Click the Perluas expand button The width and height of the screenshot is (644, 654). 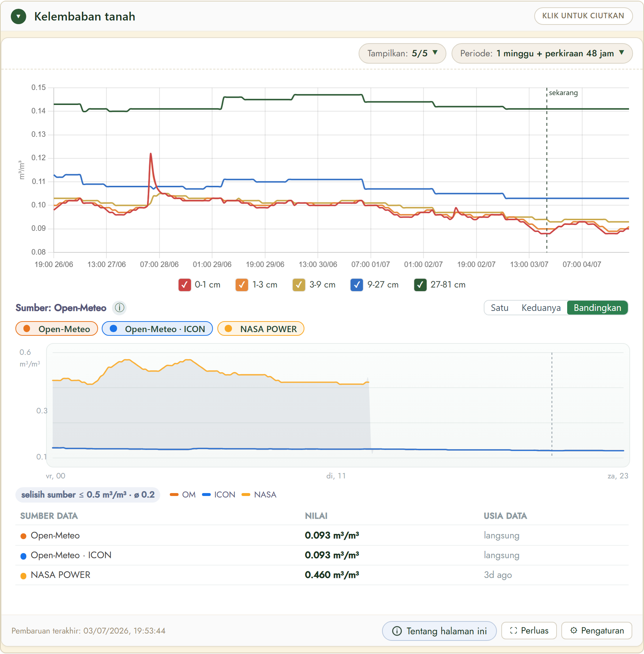point(529,631)
